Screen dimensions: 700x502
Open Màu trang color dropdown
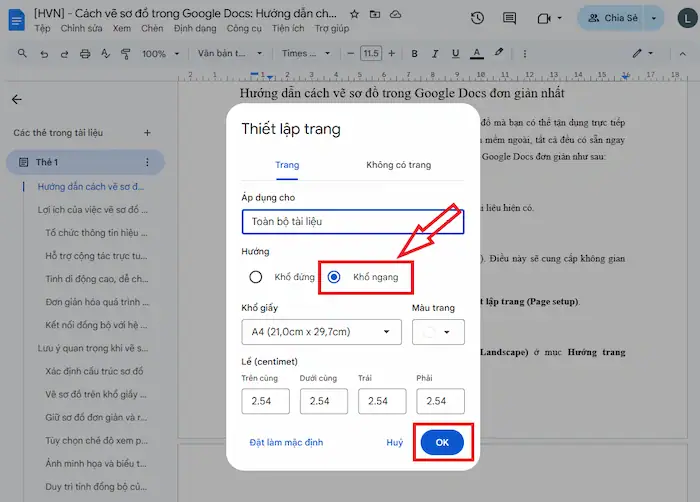438,332
